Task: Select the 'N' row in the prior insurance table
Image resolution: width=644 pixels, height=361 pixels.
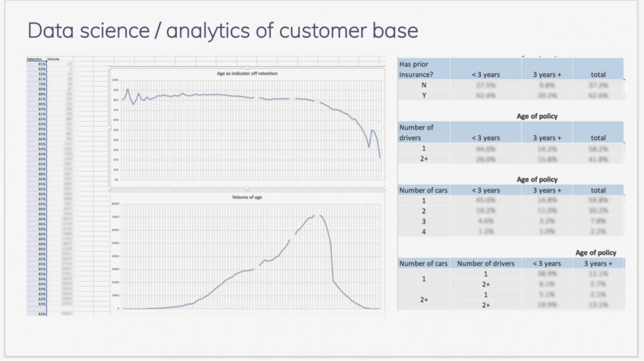Action: pyautogui.click(x=511, y=85)
